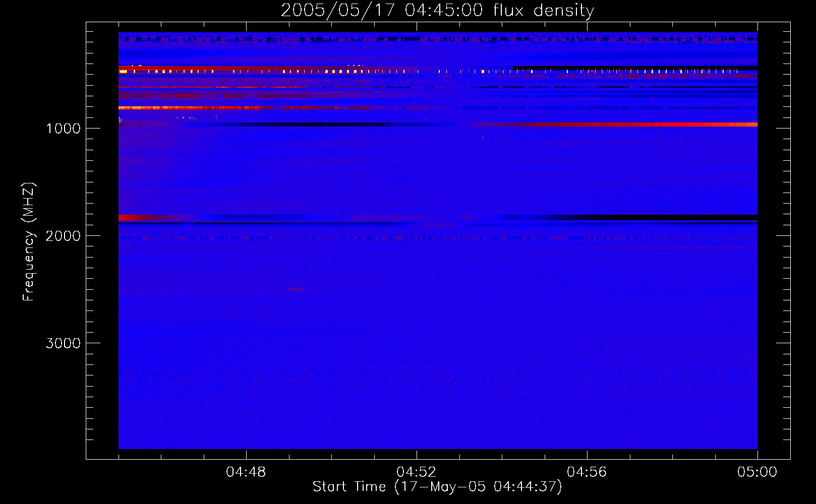Select the 1000 frequency tick label
Image resolution: width=816 pixels, height=504 pixels.
[x=63, y=129]
